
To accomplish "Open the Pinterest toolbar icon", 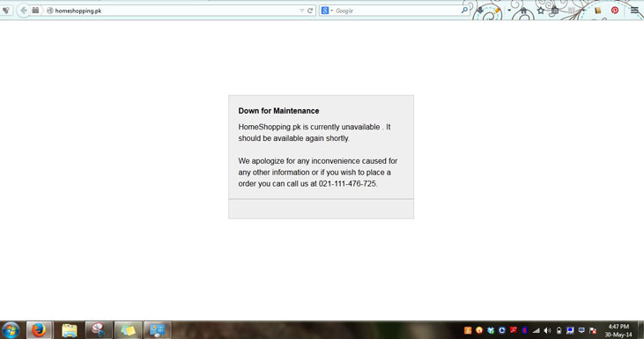I will 614,11.
